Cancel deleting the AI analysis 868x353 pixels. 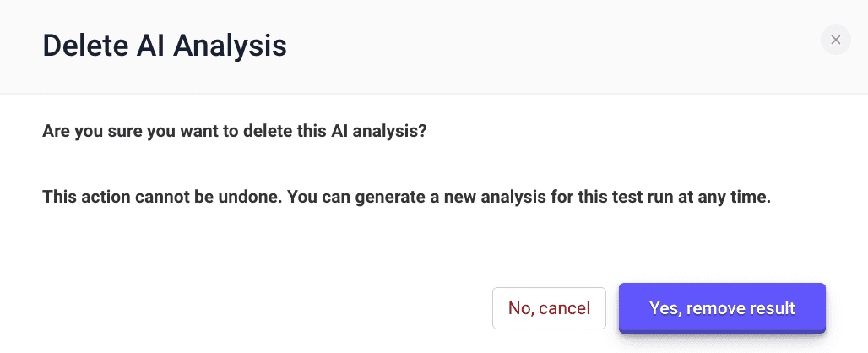[x=549, y=308]
